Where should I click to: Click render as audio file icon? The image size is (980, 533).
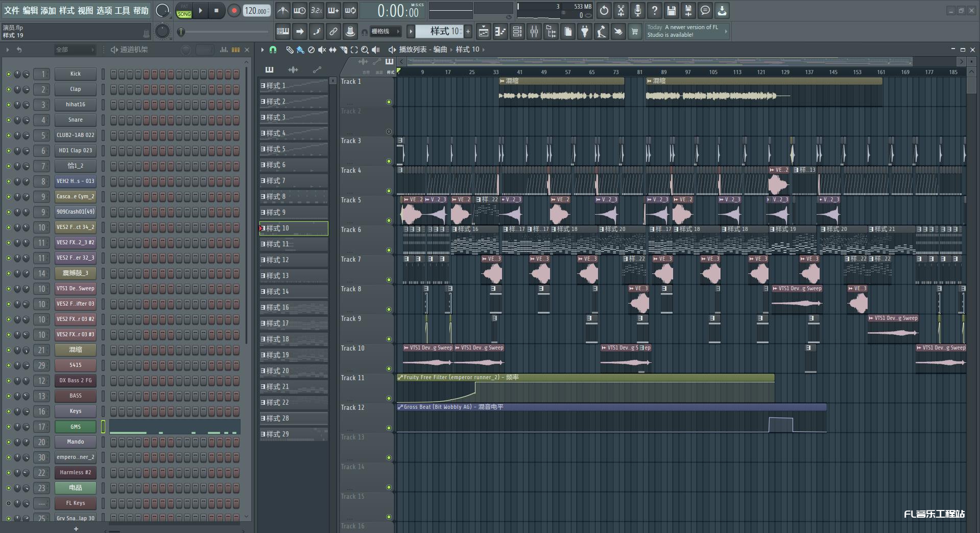coord(688,10)
